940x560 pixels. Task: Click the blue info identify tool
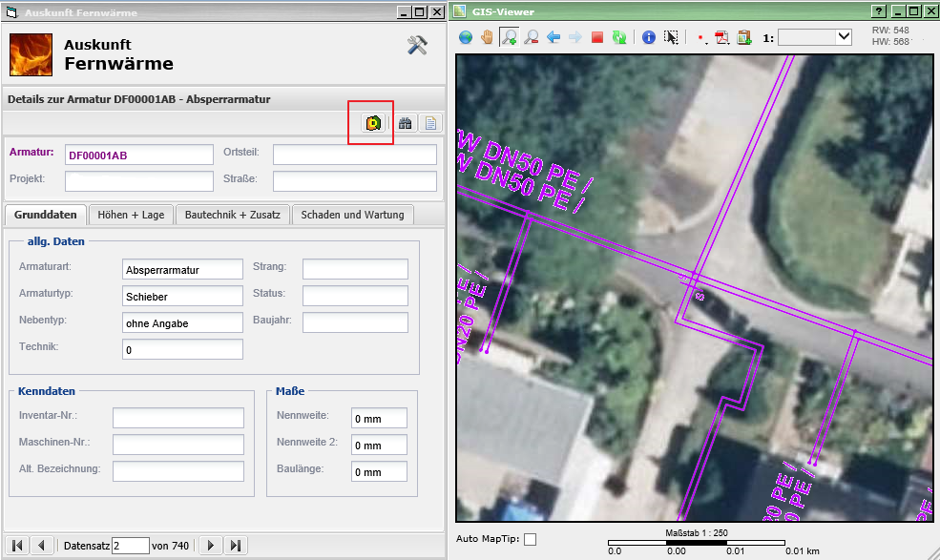coord(649,37)
